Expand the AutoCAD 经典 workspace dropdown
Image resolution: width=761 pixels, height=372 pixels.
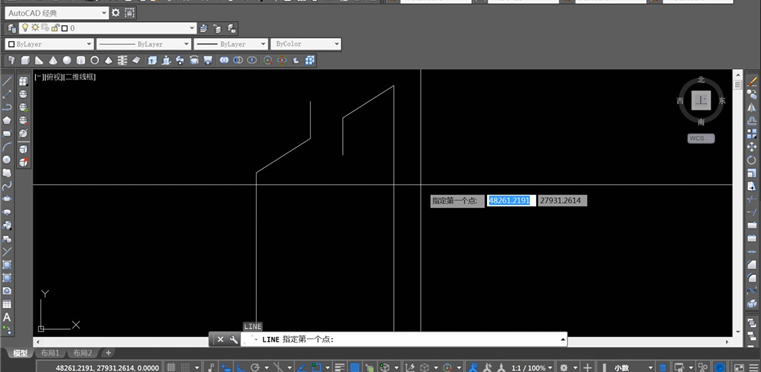pyautogui.click(x=57, y=13)
